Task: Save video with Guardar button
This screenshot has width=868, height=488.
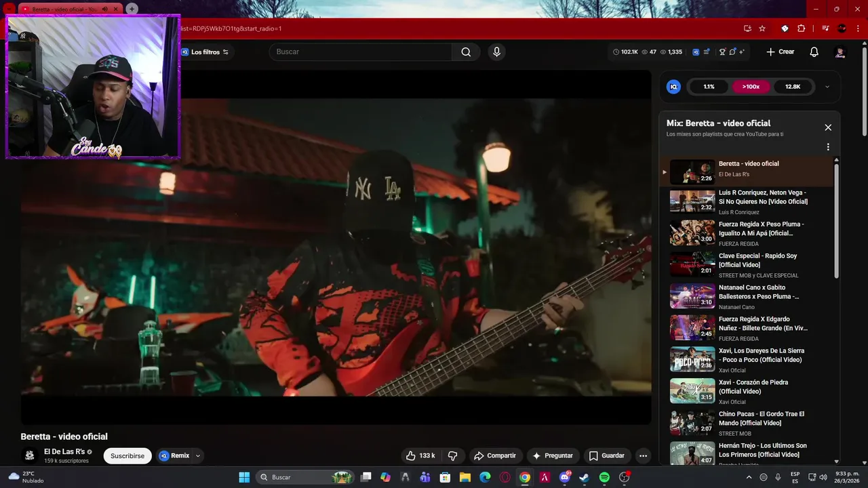Action: coord(607,455)
